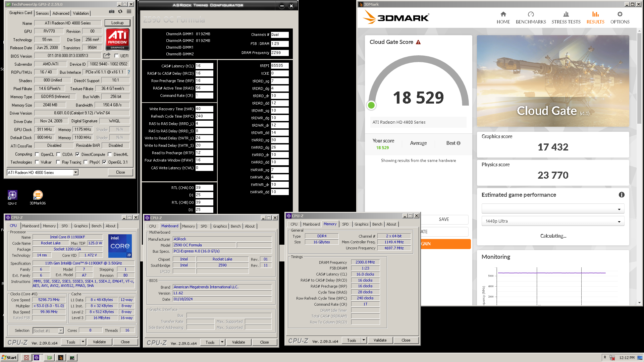Click the tREFI value field

pos(280,66)
